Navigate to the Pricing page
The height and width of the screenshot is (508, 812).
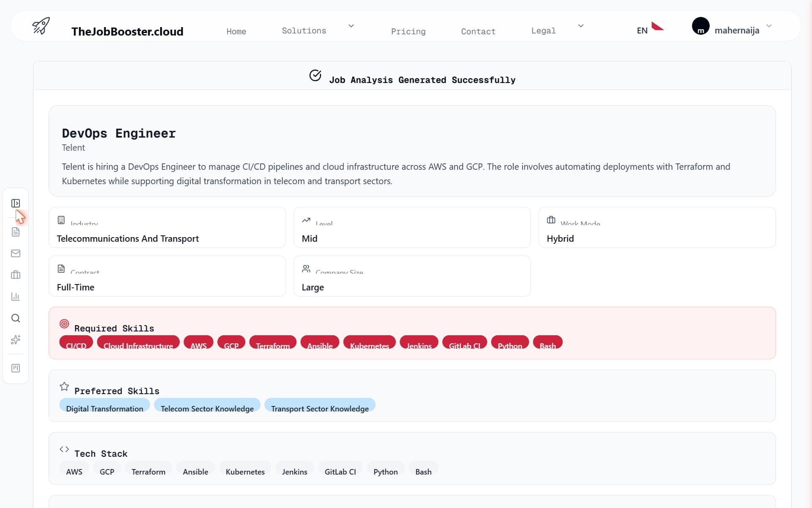[408, 31]
